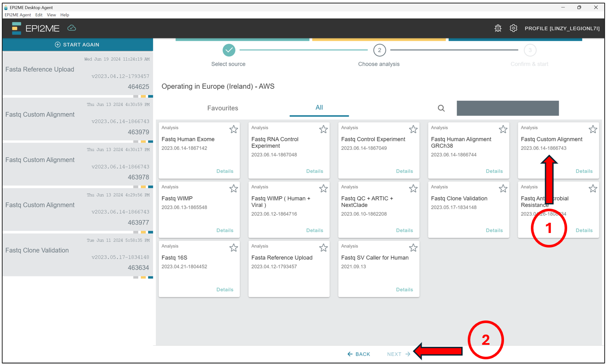Star the Fastq SV Caller for Human card
The height and width of the screenshot is (364, 606).
coord(413,248)
